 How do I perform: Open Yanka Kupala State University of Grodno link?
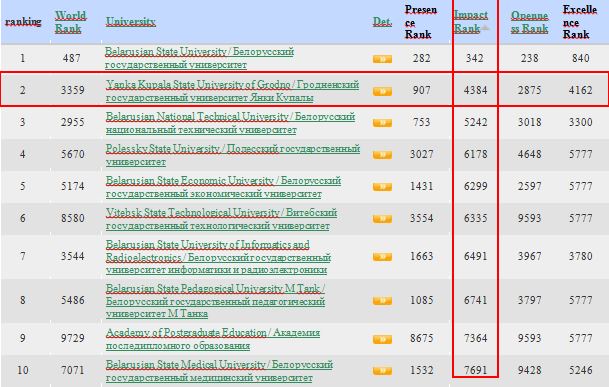click(232, 91)
